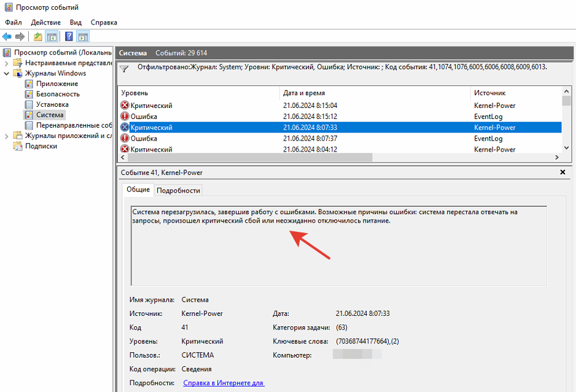The width and height of the screenshot is (576, 392).
Task: Switch to the Подробности tab
Action: 178,190
